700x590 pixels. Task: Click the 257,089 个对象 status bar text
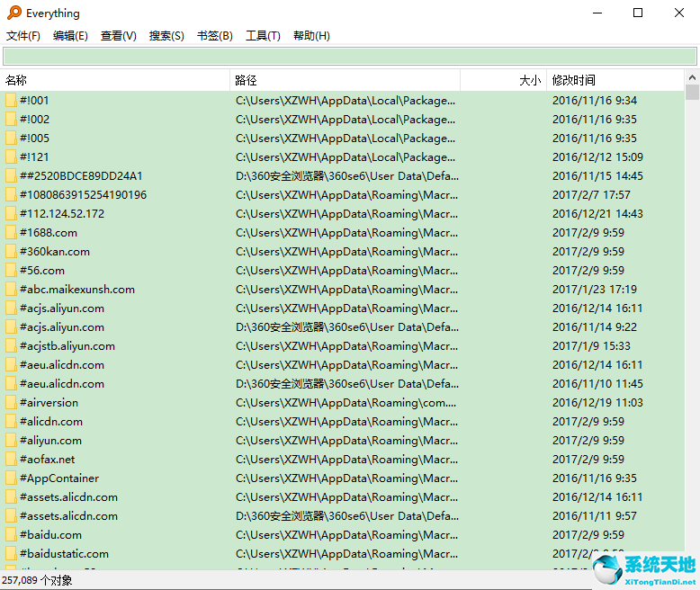coord(37,580)
